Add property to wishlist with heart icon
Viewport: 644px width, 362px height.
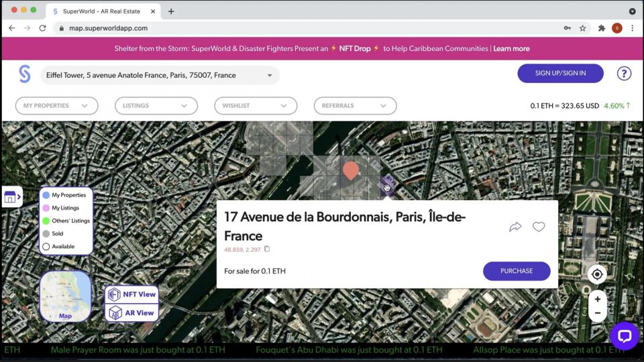(539, 227)
